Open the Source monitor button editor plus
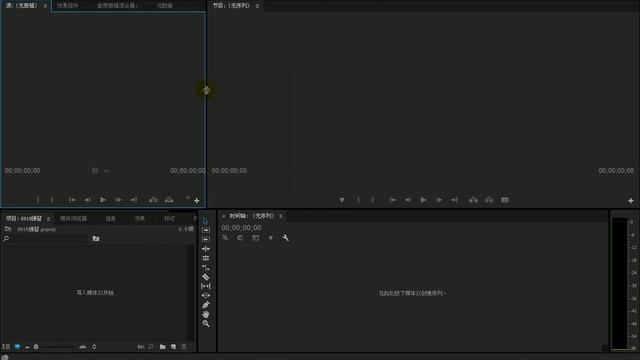 click(197, 201)
